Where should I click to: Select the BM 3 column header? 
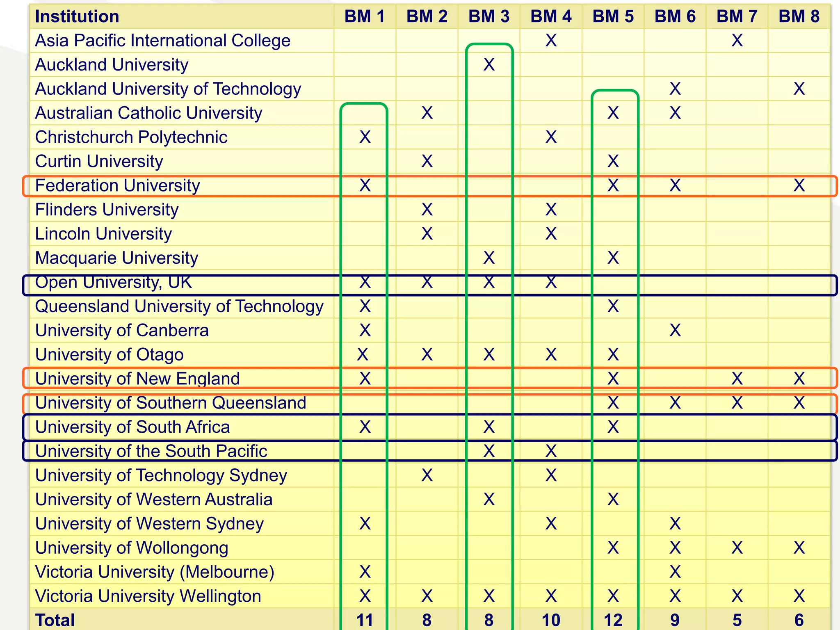[489, 16]
